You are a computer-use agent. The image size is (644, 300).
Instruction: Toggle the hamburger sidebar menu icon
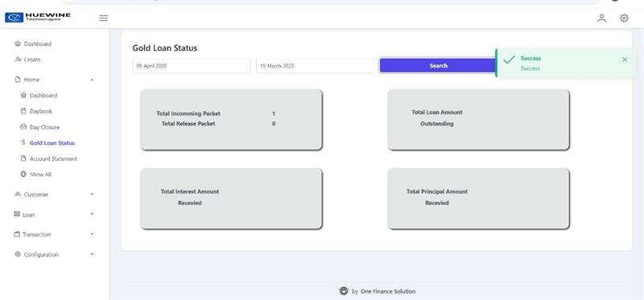coord(104,18)
